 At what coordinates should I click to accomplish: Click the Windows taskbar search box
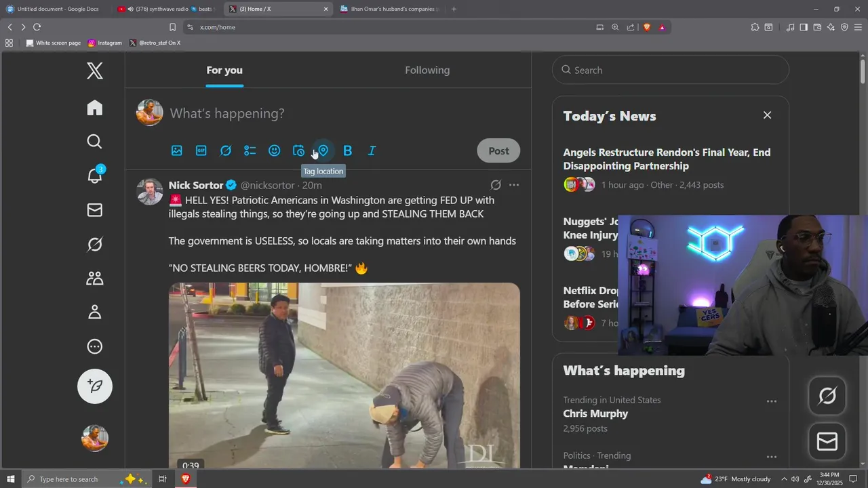click(x=85, y=479)
